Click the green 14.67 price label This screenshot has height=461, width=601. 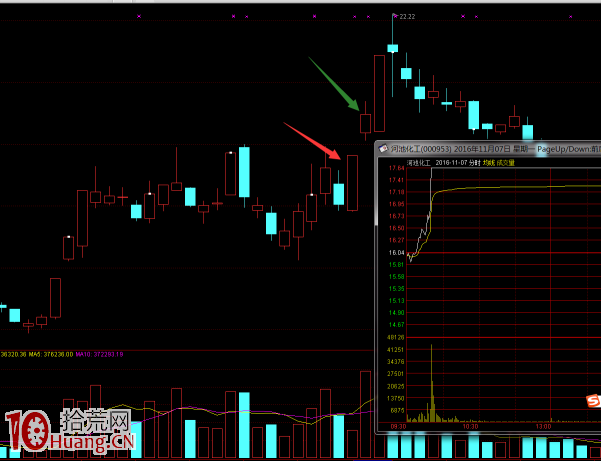click(x=396, y=325)
